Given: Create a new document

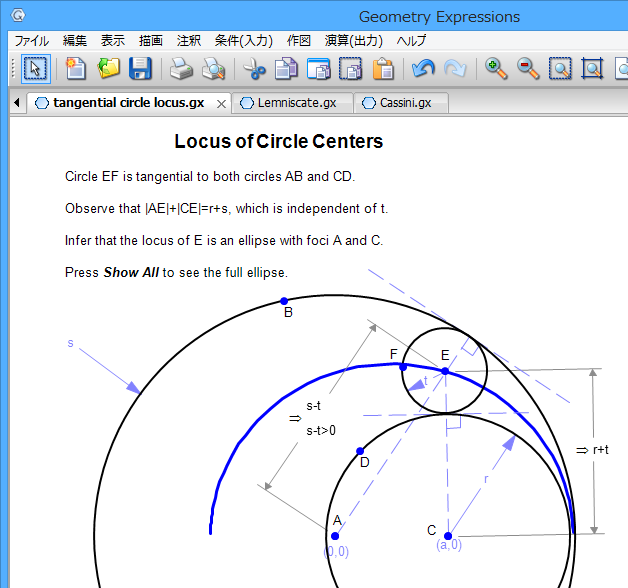Looking at the screenshot, I should 76,69.
